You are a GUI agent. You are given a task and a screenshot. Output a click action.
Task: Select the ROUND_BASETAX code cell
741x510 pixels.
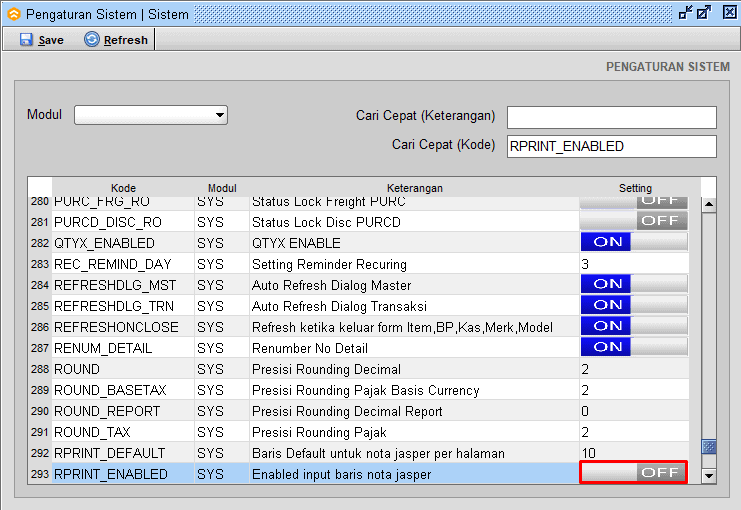[123, 390]
